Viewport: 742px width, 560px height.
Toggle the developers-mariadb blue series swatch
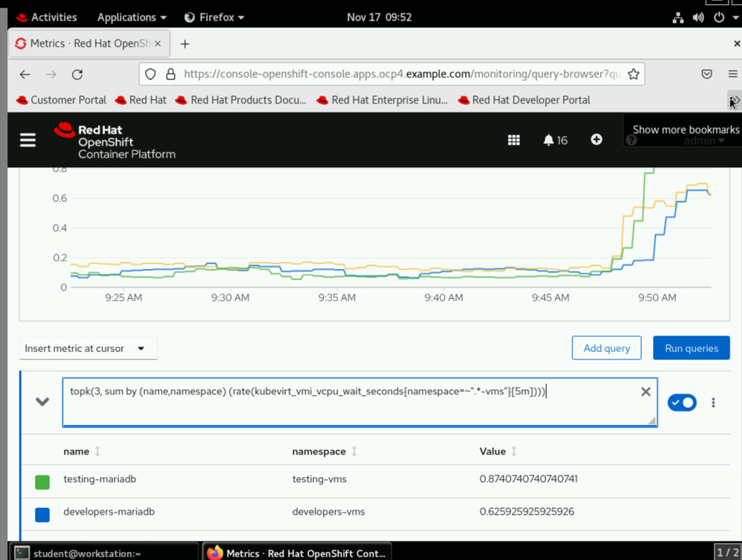pyautogui.click(x=42, y=514)
